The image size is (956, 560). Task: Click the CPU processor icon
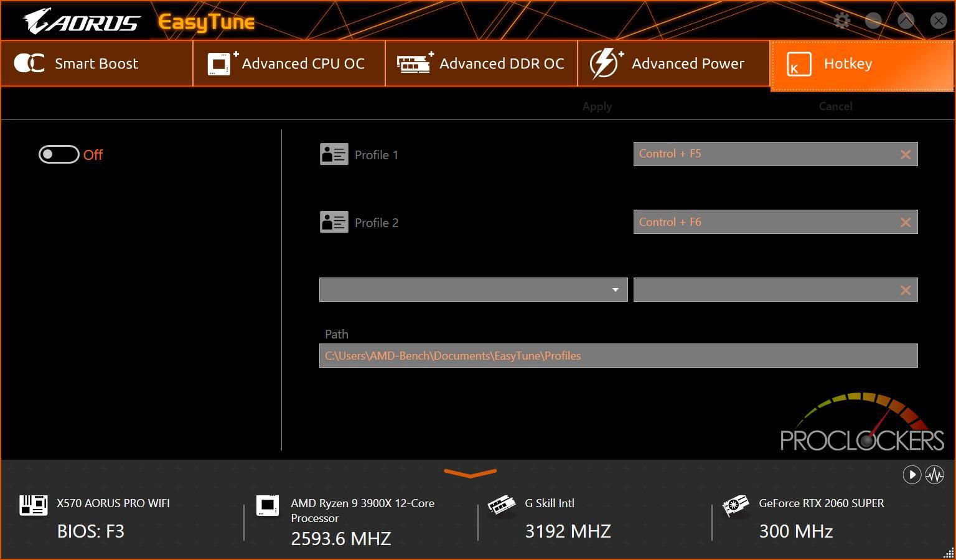click(x=268, y=505)
